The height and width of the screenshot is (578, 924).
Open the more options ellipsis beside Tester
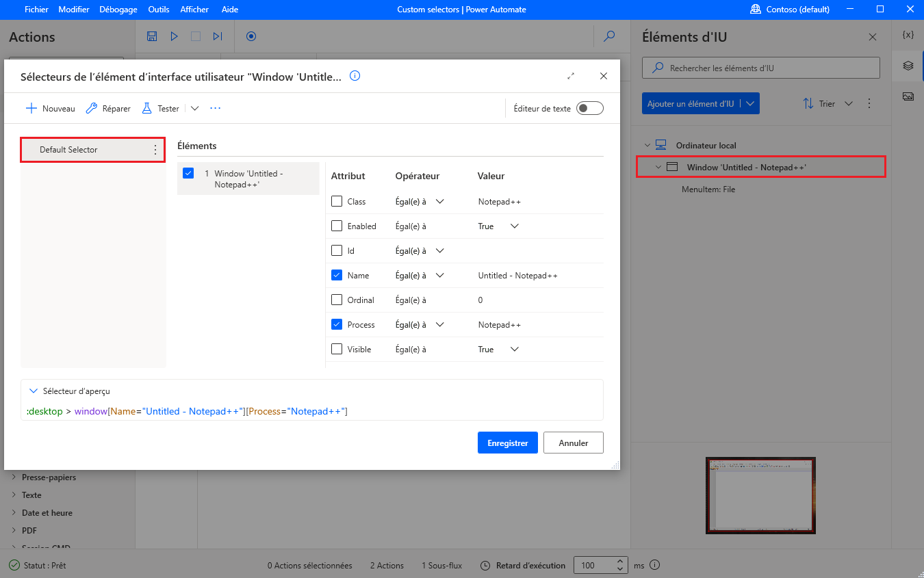216,108
